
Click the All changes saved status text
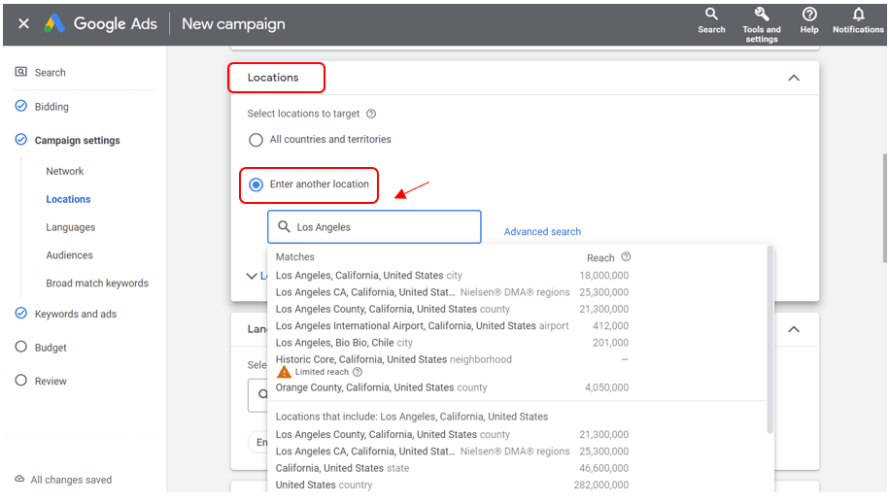(x=71, y=480)
